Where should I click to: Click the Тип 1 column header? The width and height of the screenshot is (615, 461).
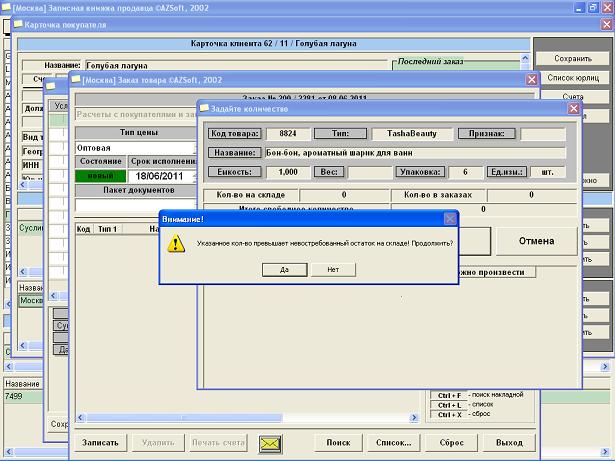(107, 229)
